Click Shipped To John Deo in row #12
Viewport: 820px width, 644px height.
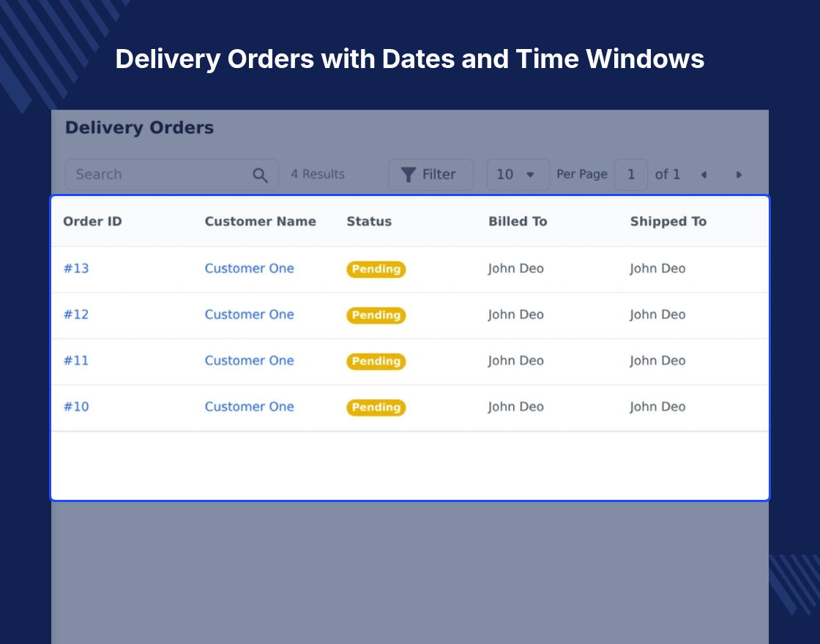click(657, 314)
